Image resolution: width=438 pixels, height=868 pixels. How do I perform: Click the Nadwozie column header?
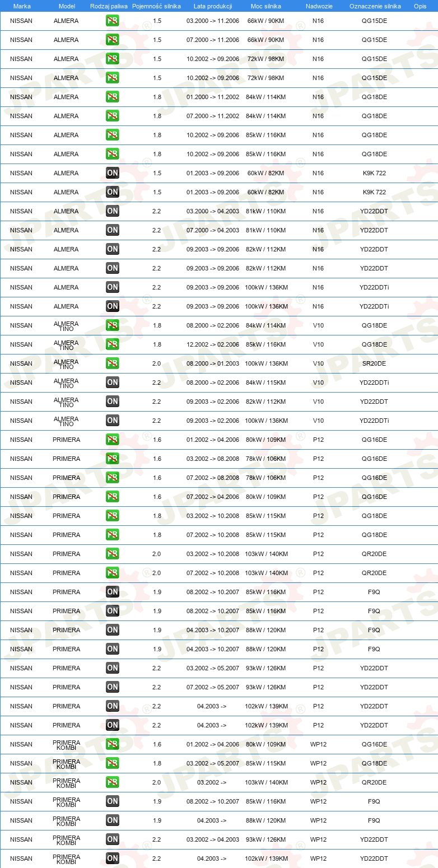(319, 6)
